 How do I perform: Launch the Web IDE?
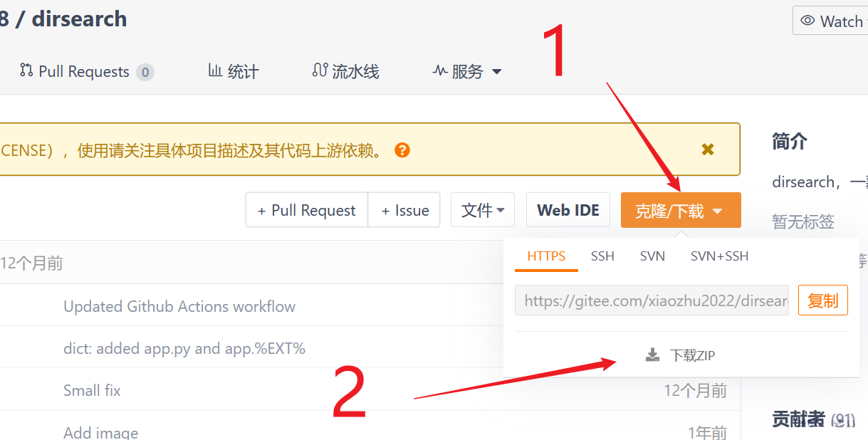[568, 210]
